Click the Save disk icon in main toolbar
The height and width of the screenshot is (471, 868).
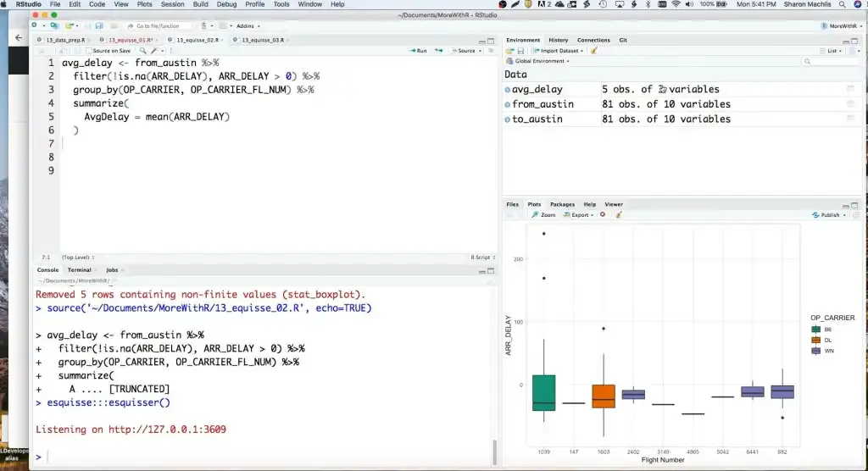coord(99,25)
